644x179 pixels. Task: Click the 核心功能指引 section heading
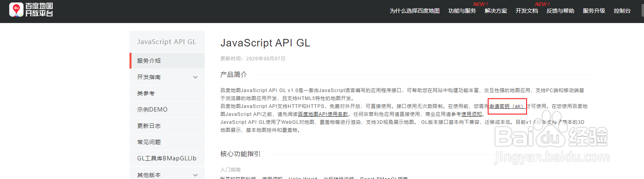(240, 154)
